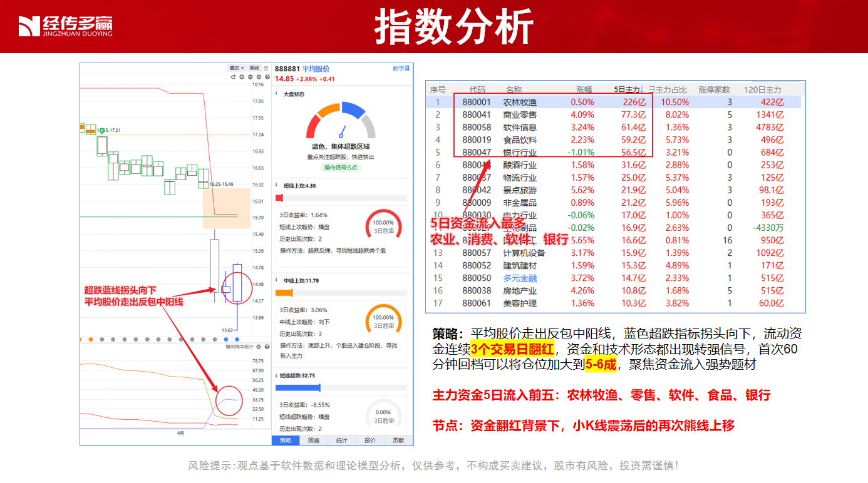This screenshot has height=483, width=868.
Task: Click the 120日主力 column header
Action: (x=762, y=89)
